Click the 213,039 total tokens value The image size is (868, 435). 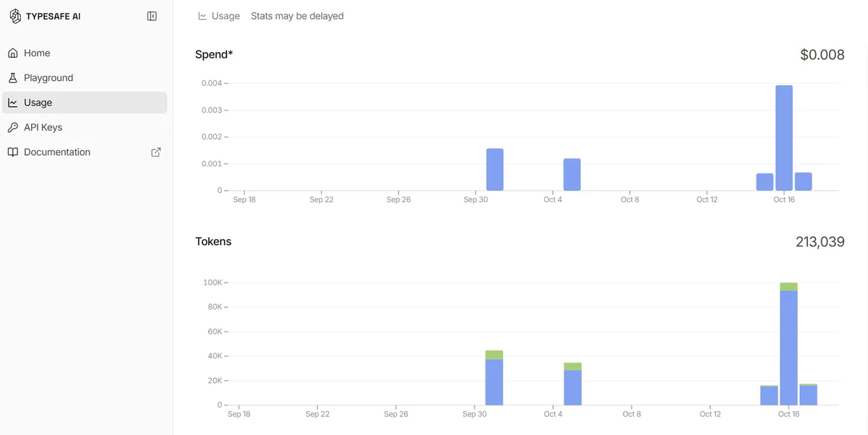(x=820, y=242)
